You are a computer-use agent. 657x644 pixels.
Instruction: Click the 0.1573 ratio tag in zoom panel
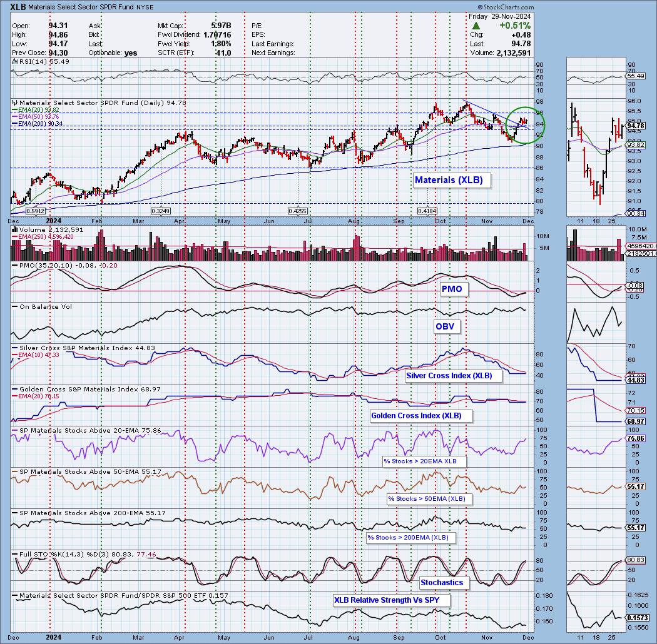coord(638,618)
